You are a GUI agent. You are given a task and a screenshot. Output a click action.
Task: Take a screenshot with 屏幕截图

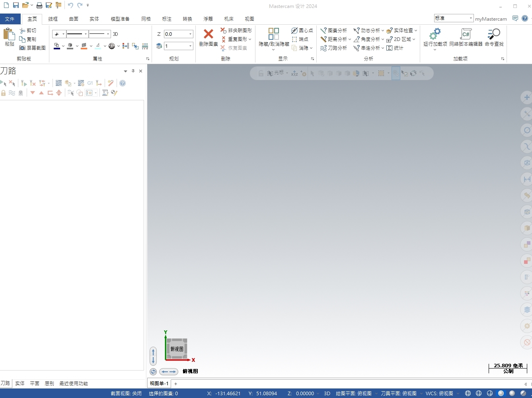(x=33, y=48)
